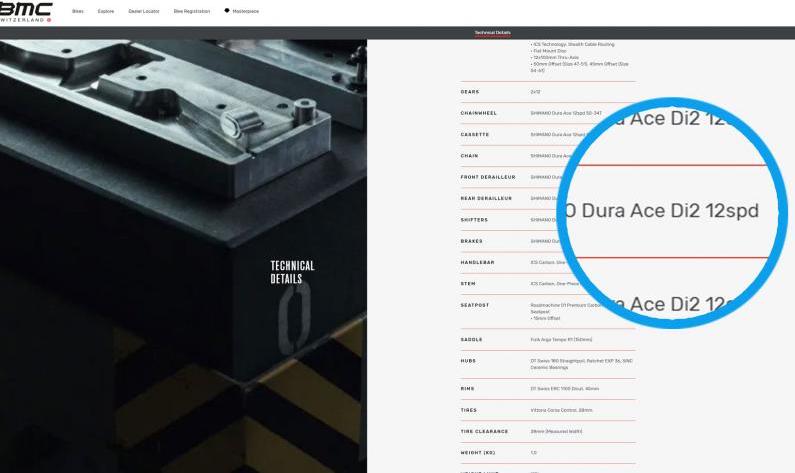Click the 12x100mm Thru-Axle fork detail
This screenshot has width=795, height=473.
coord(554,58)
